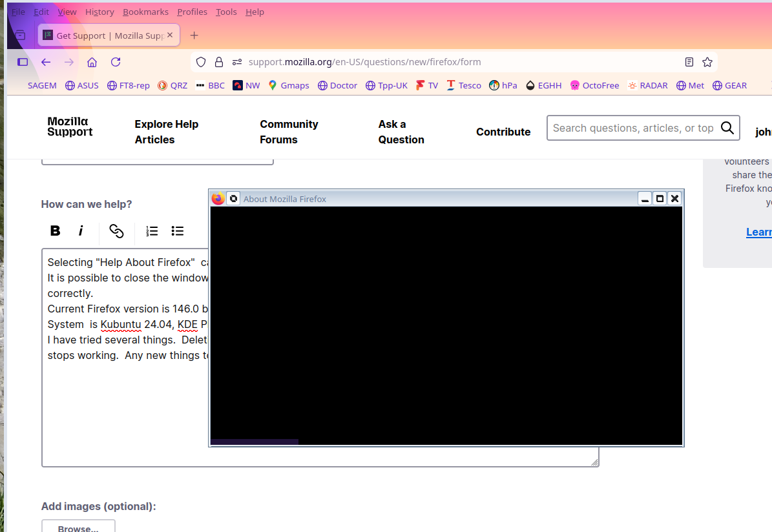
Task: Click the support search field
Action: click(632, 128)
